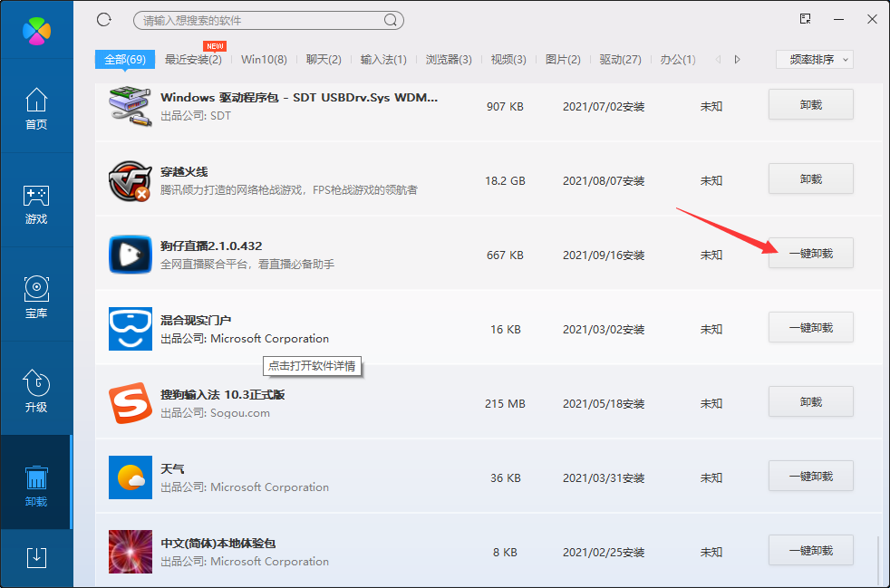Switch to the 驱动(27) tab
This screenshot has width=890, height=588.
621,59
